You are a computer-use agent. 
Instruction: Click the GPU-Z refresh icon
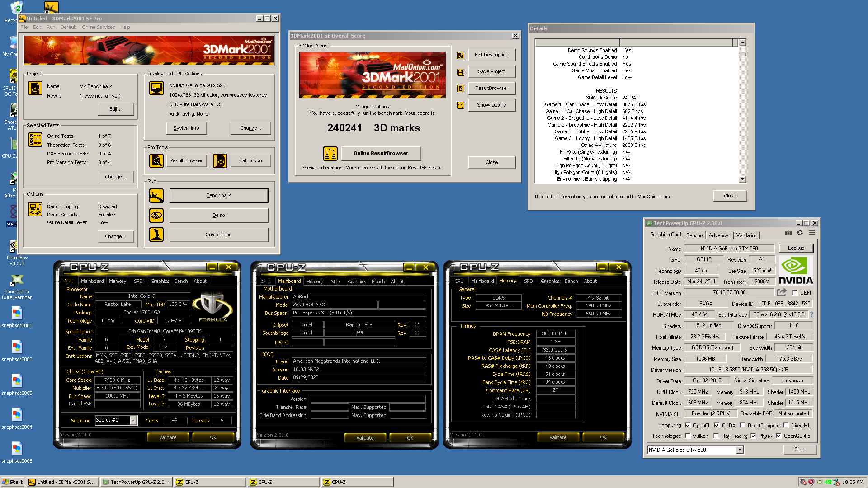tap(800, 233)
